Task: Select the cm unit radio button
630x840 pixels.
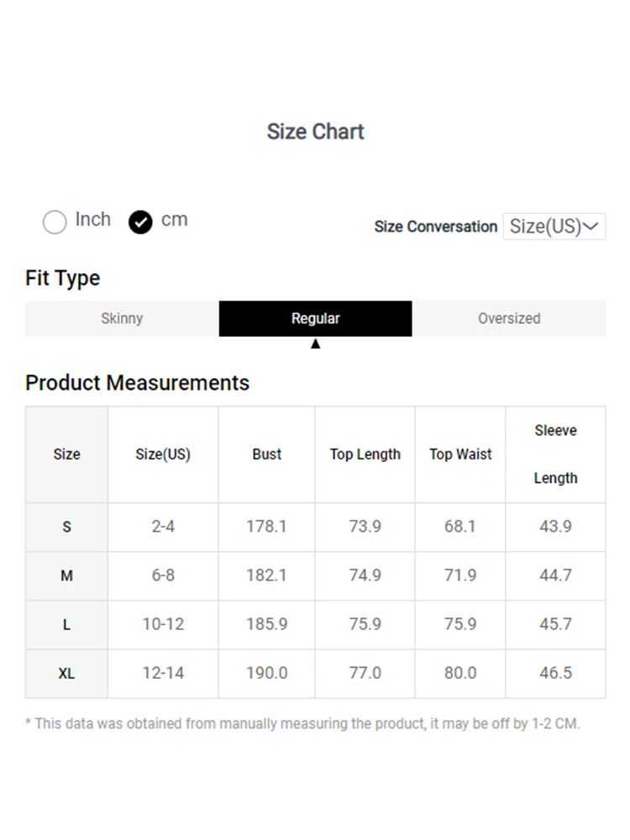Action: (140, 222)
